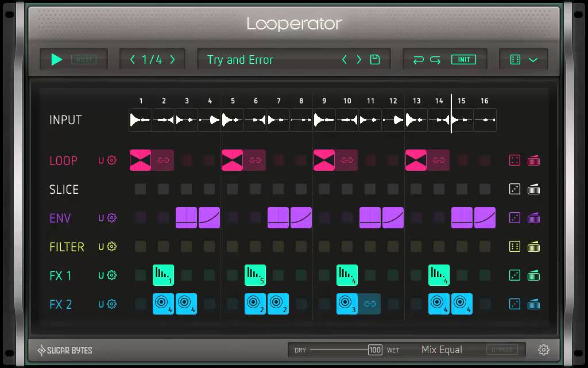
Task: Clear the LOOP track with its eraser icon
Action: 533,160
